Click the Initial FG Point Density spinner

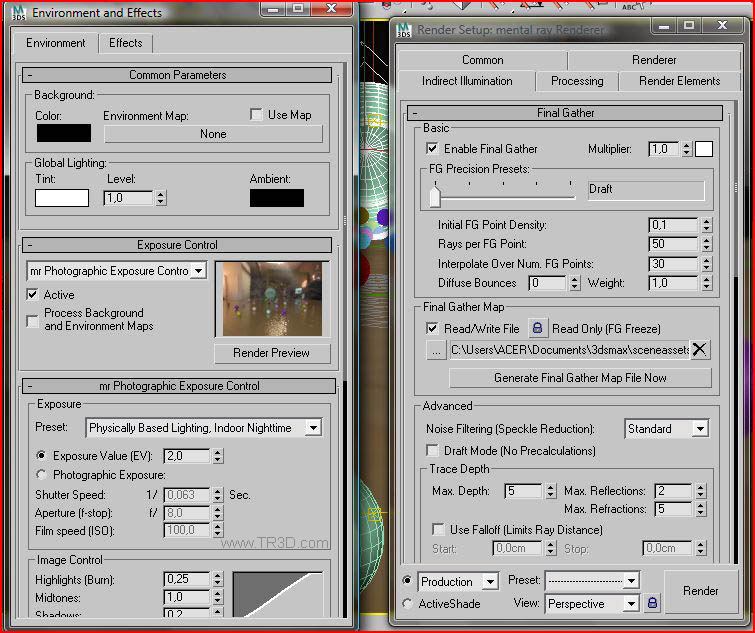click(x=706, y=225)
